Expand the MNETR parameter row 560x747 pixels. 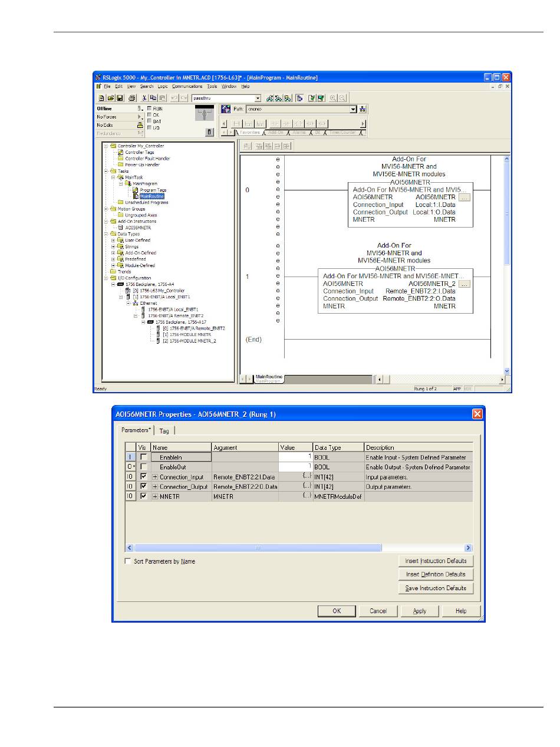pos(156,497)
